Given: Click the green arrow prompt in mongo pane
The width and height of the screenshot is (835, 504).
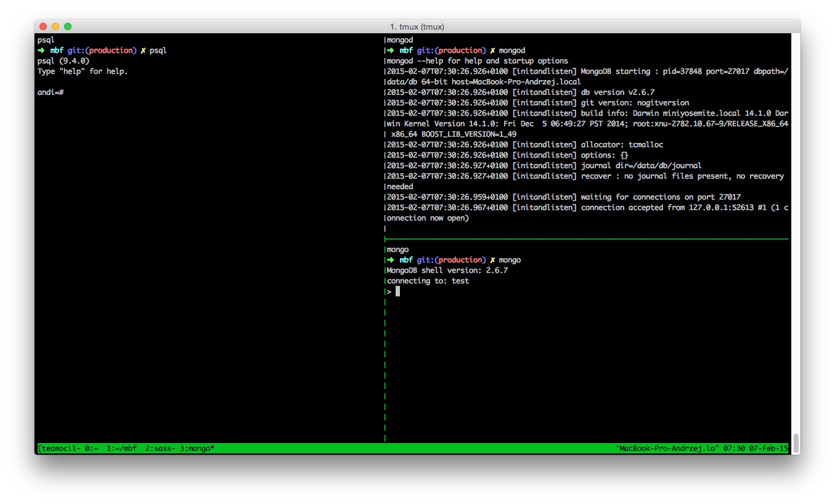Looking at the screenshot, I should [x=391, y=260].
